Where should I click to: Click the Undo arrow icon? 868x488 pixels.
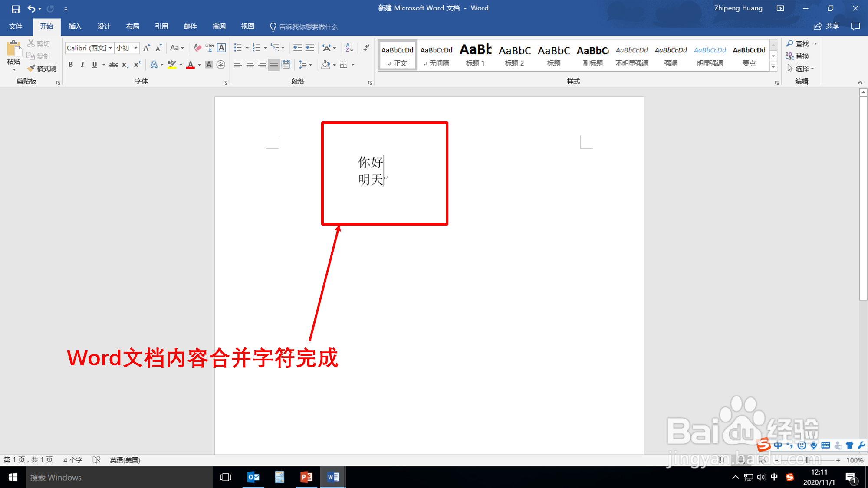tap(31, 8)
